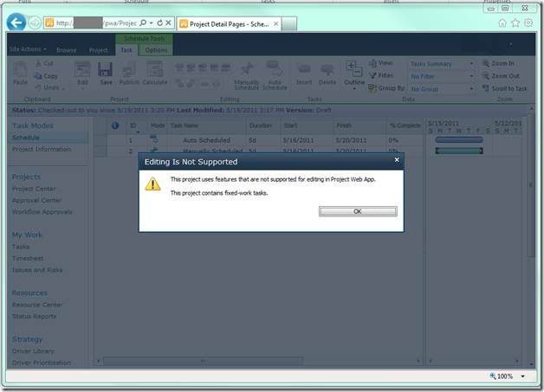Open the Outline dropdown in the ribbon

pos(354,75)
